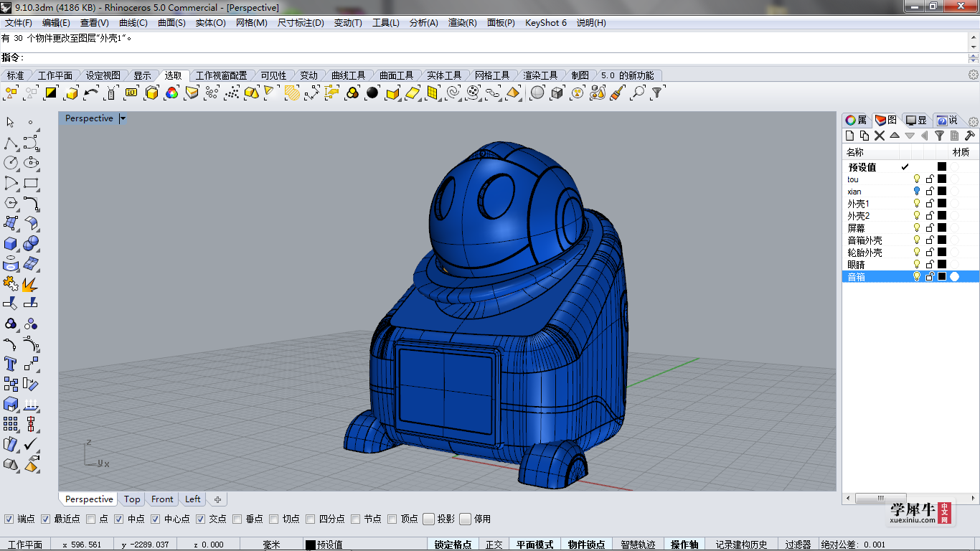Click the command-history scroll-up arrow
Image resolution: width=980 pixels, height=551 pixels.
pyautogui.click(x=974, y=37)
